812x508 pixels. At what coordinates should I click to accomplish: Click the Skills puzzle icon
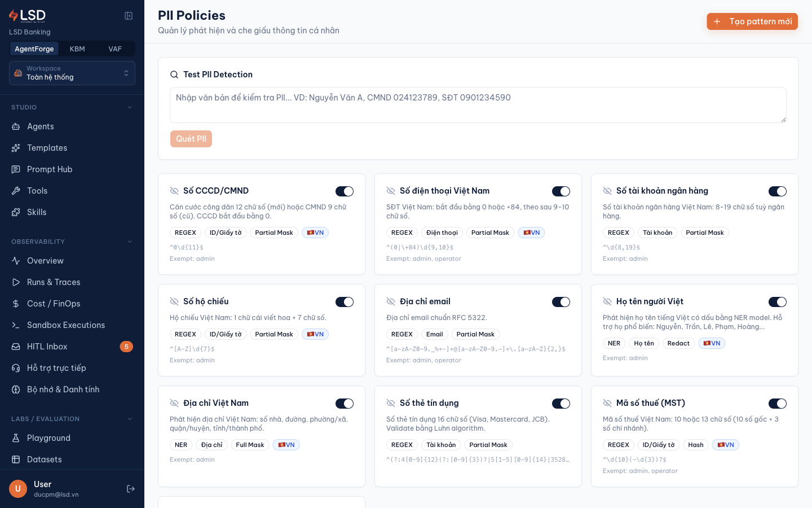(x=16, y=212)
